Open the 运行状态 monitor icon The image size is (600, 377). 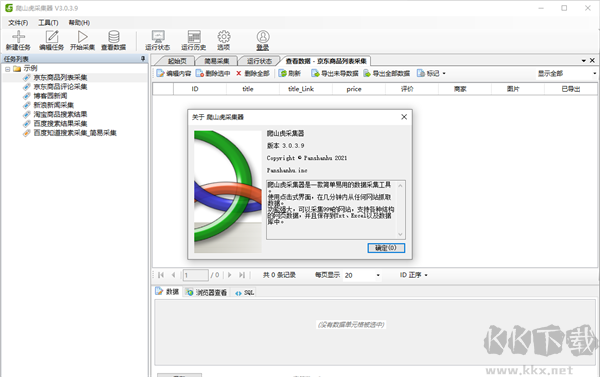[157, 40]
